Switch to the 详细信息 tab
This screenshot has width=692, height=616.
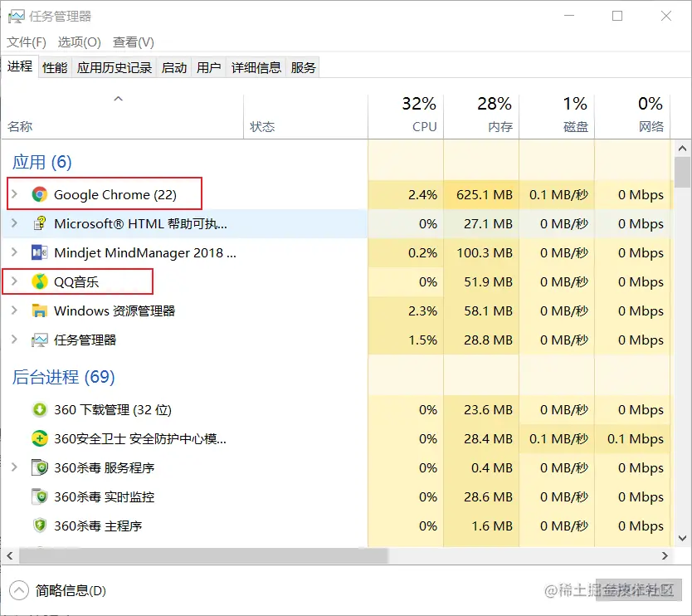pos(256,67)
